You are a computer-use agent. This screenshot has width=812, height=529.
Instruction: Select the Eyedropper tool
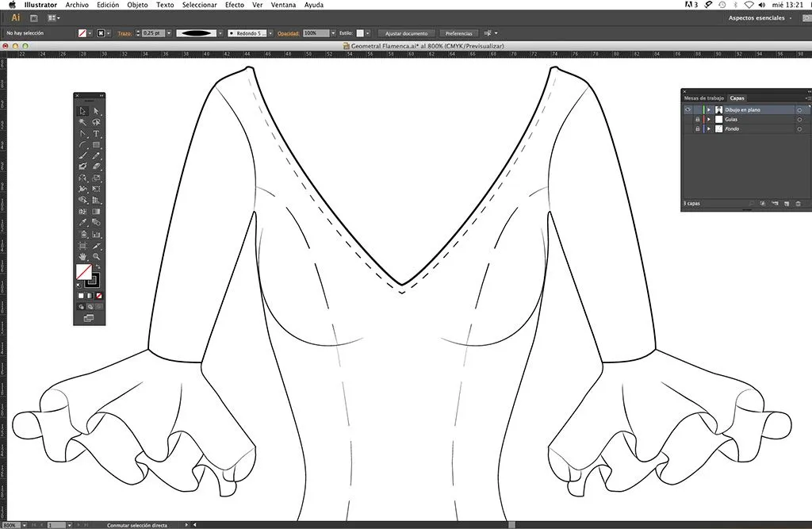pyautogui.click(x=82, y=222)
